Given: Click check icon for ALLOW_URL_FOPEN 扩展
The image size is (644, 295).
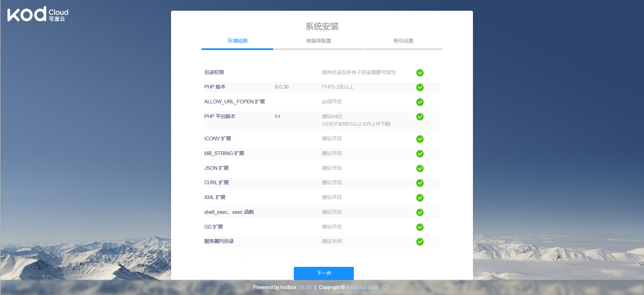Looking at the screenshot, I should tap(420, 102).
